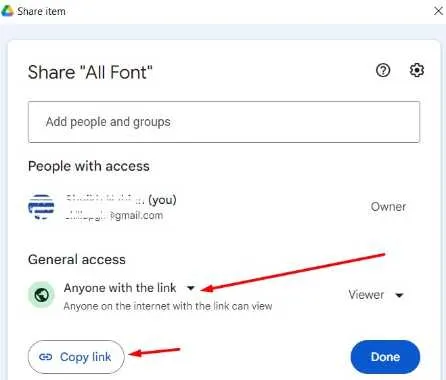Image resolution: width=446 pixels, height=380 pixels.
Task: Click the owner's profile avatar
Action: 41,206
